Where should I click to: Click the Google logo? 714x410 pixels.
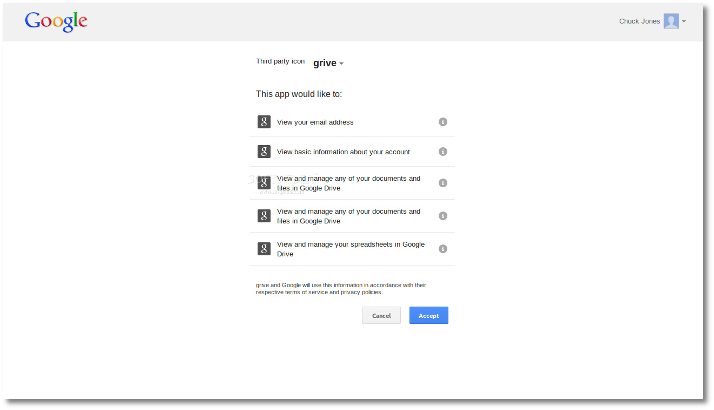click(x=56, y=21)
